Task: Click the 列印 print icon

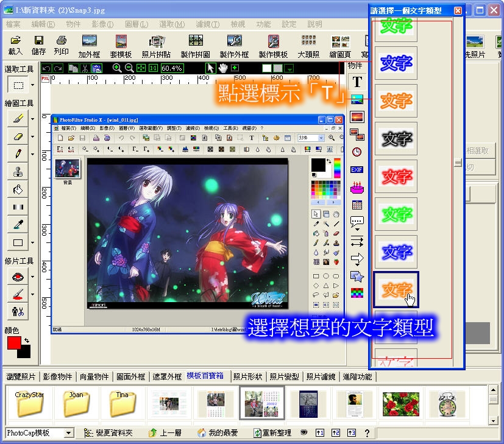Action: click(61, 45)
